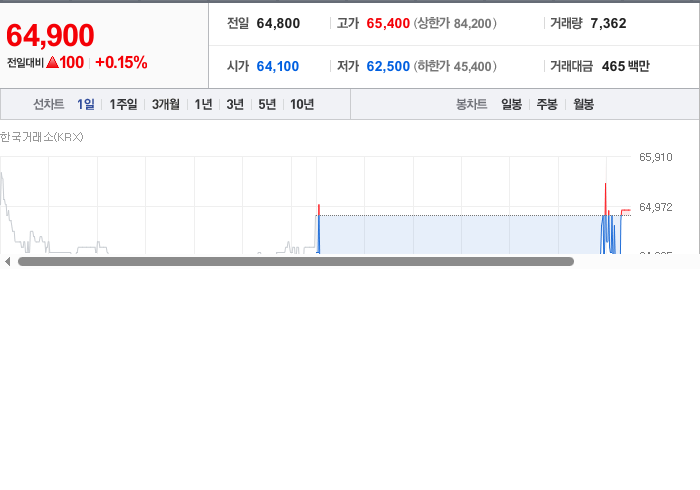Image resolution: width=700 pixels, height=490 pixels.
Task: Click the 선차트 label
Action: pos(49,104)
